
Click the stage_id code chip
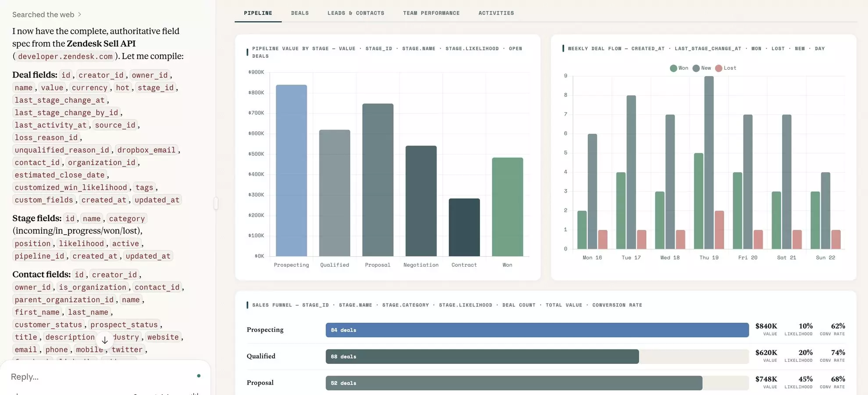156,88
